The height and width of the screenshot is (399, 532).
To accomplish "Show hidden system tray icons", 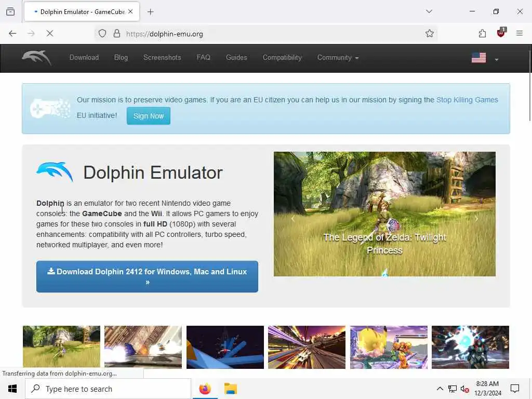I will pyautogui.click(x=440, y=389).
